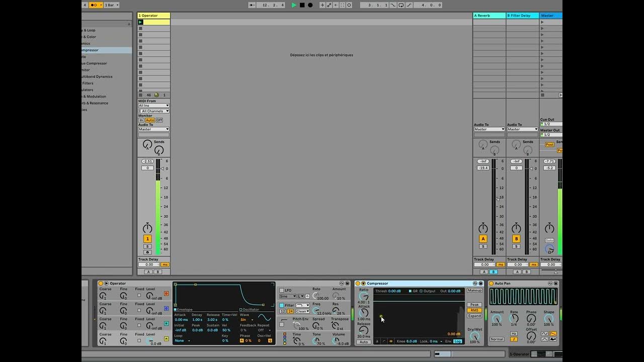Select Hz rate mode in Auto Pan

coord(514,333)
